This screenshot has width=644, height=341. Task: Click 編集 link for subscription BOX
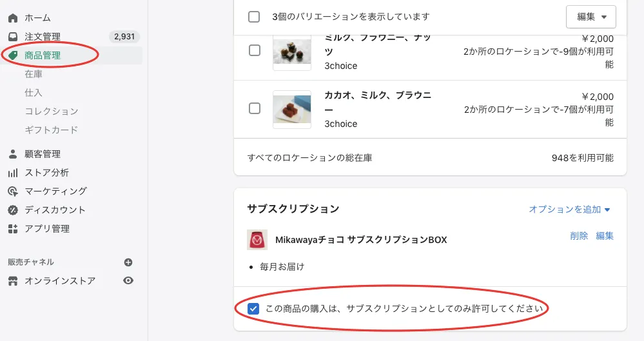click(x=605, y=236)
